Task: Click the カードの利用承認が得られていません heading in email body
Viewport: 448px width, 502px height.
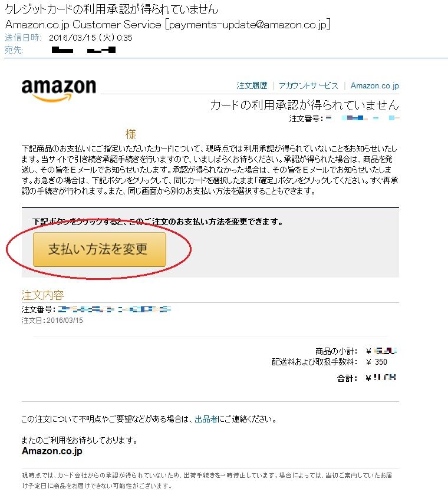Action: (x=305, y=105)
